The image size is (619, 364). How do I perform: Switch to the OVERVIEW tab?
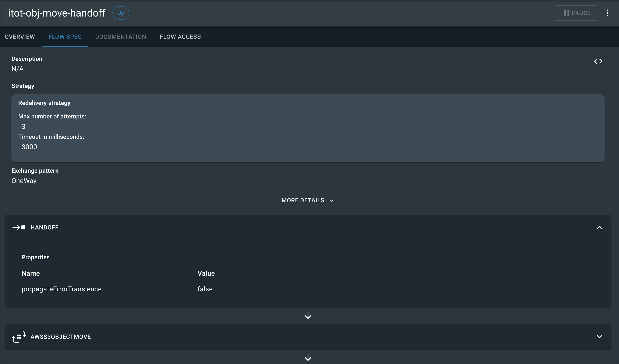[20, 37]
